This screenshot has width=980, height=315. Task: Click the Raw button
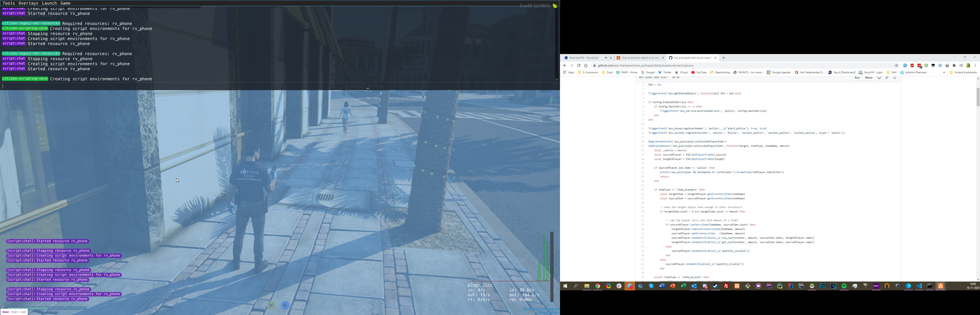[x=857, y=78]
